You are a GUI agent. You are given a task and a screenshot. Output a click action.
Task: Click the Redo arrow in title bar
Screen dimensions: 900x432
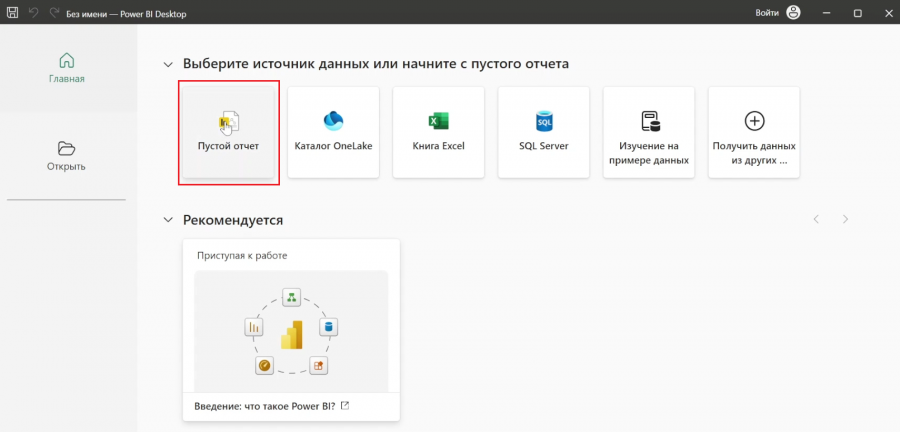point(55,13)
